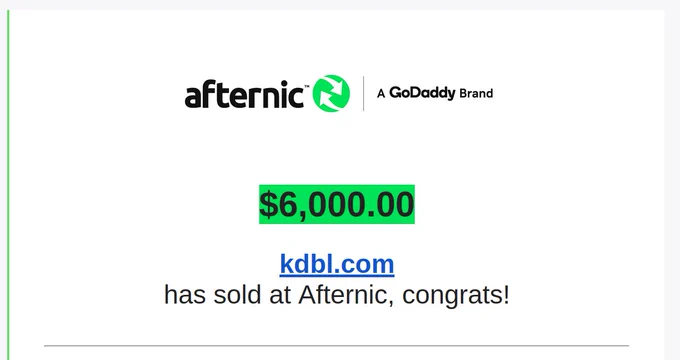The image size is (680, 360).
Task: Click the word 'has' starting the message
Action: [x=185, y=295]
